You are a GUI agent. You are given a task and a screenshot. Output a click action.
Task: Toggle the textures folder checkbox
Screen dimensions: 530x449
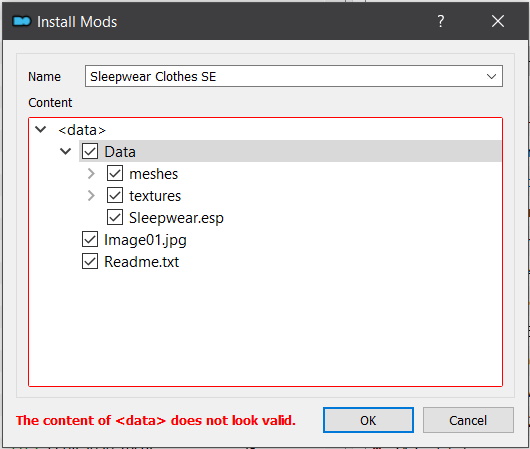click(x=115, y=195)
